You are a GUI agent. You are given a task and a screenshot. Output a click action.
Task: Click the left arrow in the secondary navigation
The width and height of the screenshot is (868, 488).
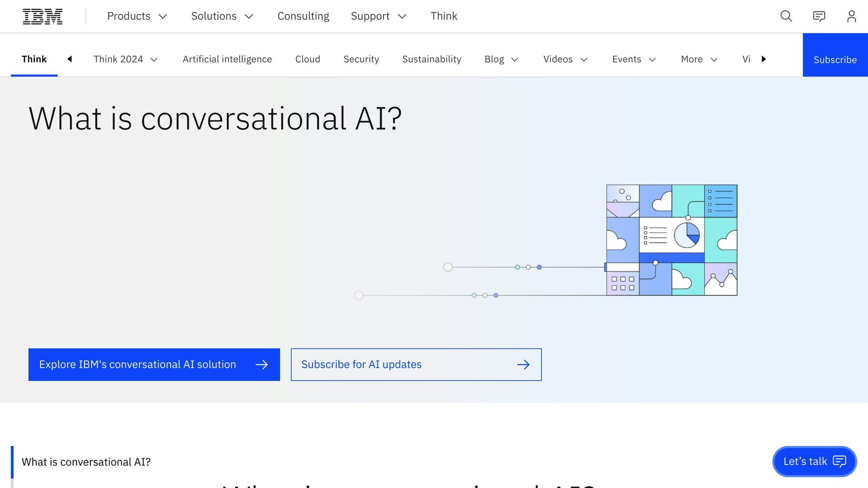coord(70,59)
